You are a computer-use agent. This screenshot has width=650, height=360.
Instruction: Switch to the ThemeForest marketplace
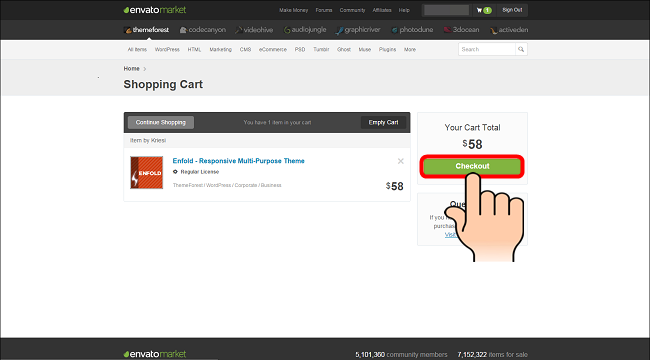[146, 30]
